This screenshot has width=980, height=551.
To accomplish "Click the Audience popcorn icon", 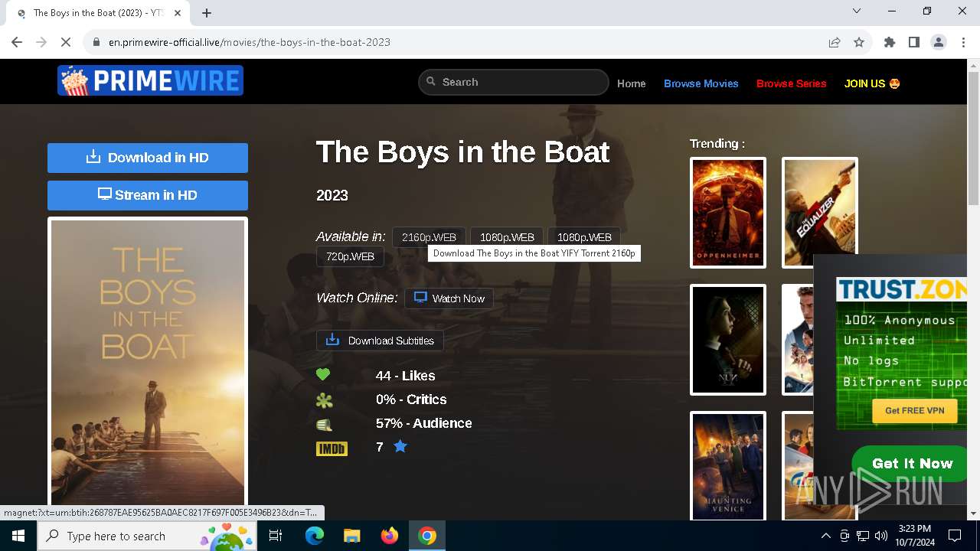I will [325, 424].
